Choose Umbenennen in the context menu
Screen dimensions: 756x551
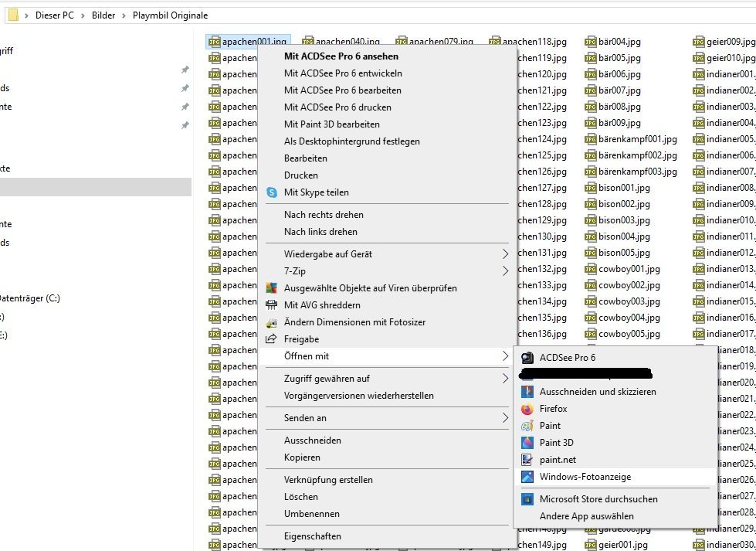click(x=311, y=514)
